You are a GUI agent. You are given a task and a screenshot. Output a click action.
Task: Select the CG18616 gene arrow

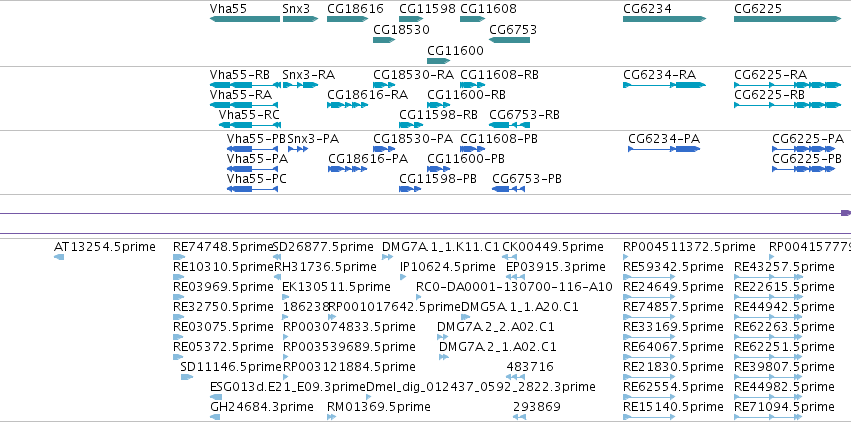[347, 19]
